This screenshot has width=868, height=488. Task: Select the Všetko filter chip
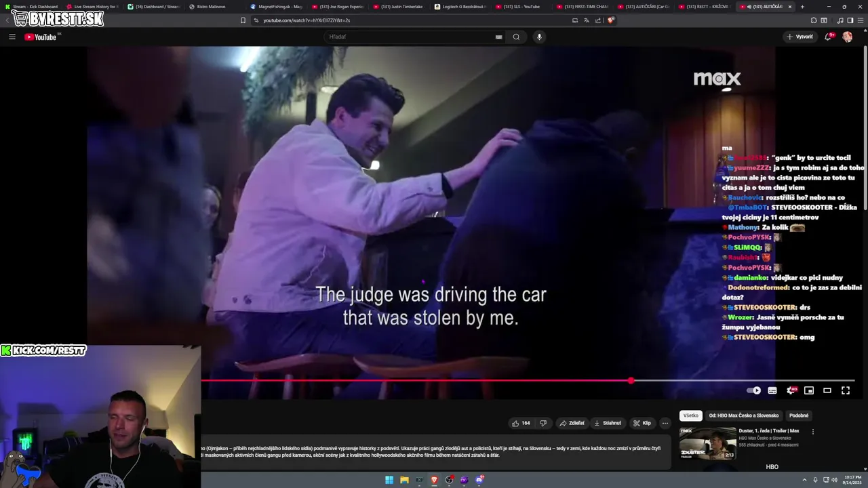690,415
